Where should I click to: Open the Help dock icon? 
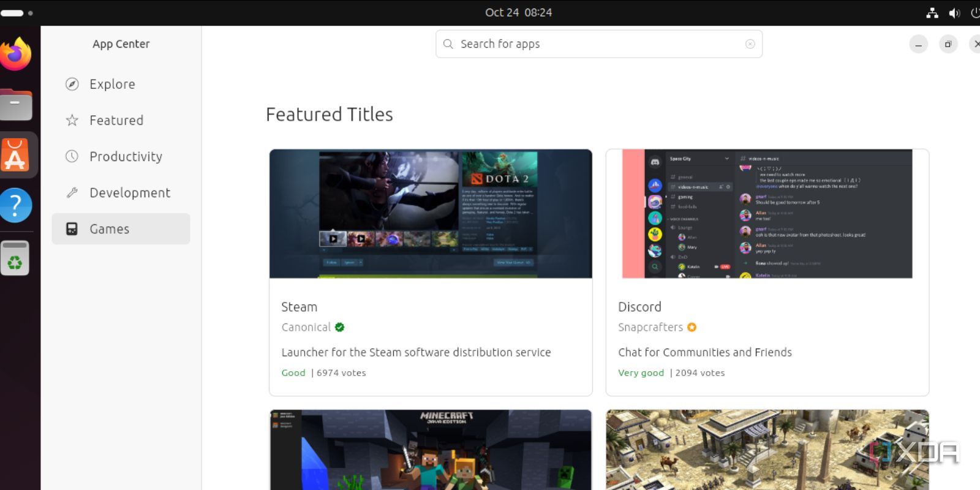[x=15, y=205]
